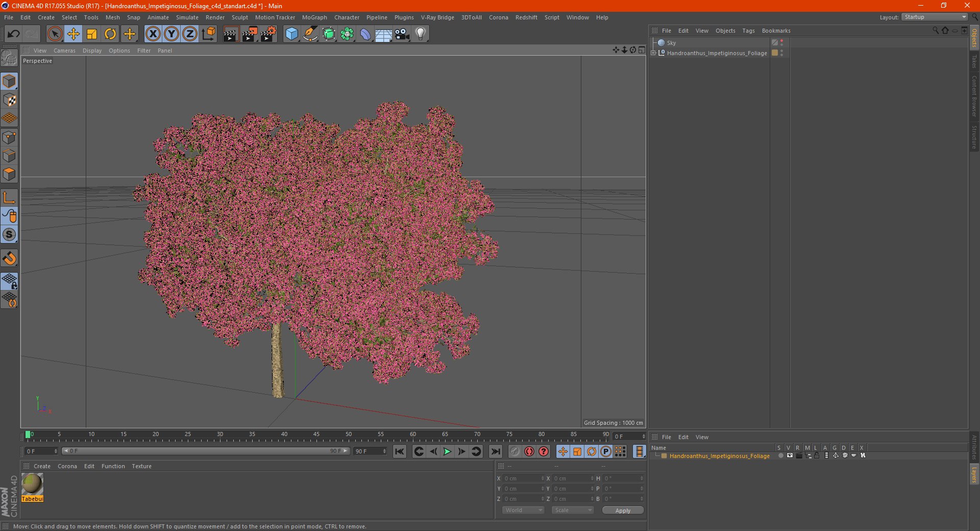Switch to Model mode cube icon
This screenshot has height=531, width=980.
[9, 81]
